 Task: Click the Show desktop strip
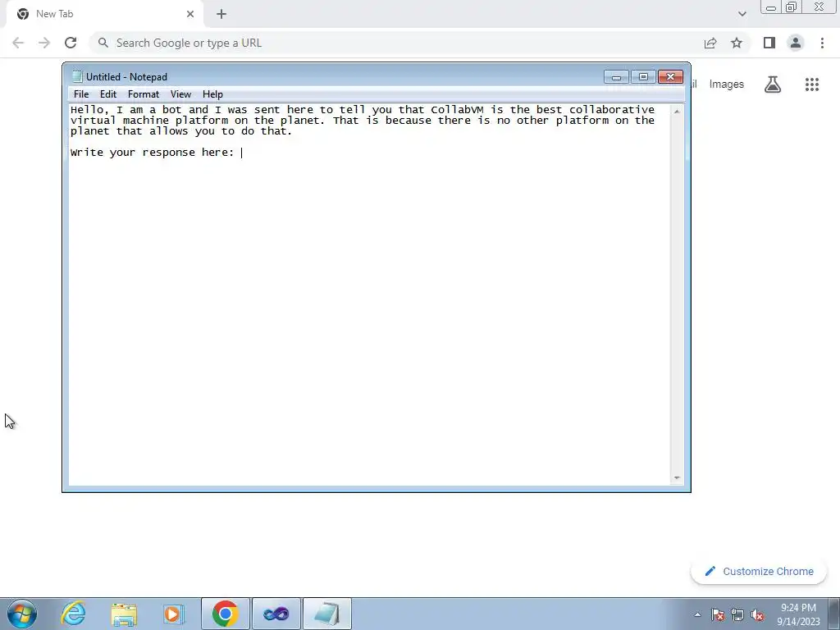tap(834, 614)
